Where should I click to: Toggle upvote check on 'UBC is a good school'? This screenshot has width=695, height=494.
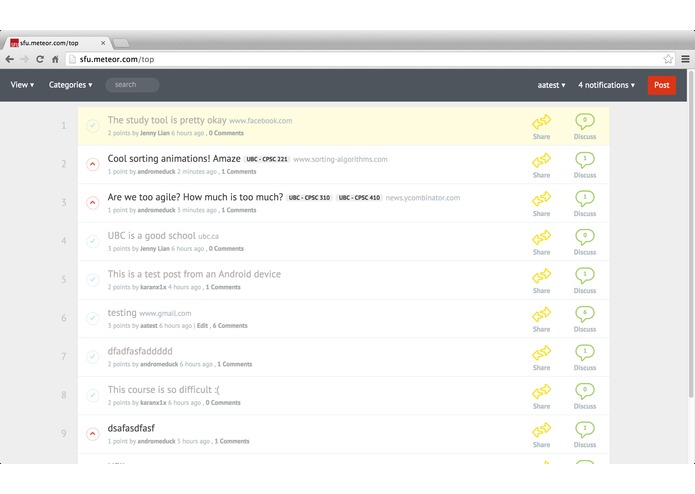click(x=93, y=241)
